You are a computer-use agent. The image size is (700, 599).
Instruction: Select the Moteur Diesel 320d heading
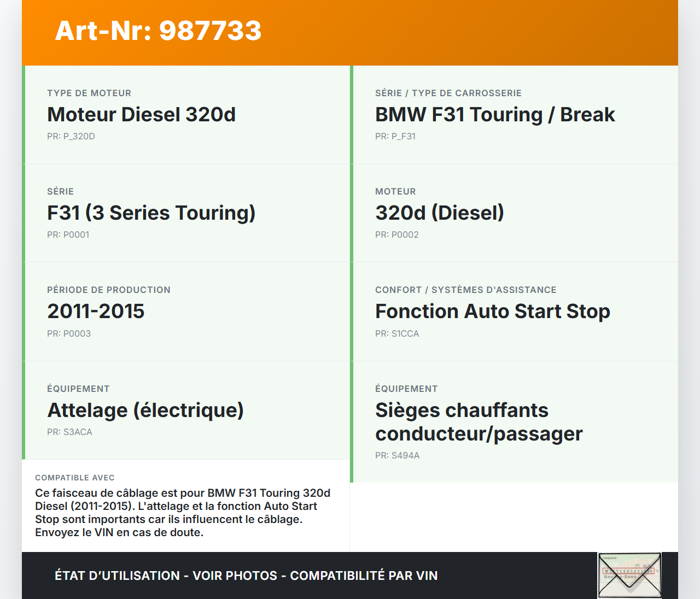click(x=141, y=115)
